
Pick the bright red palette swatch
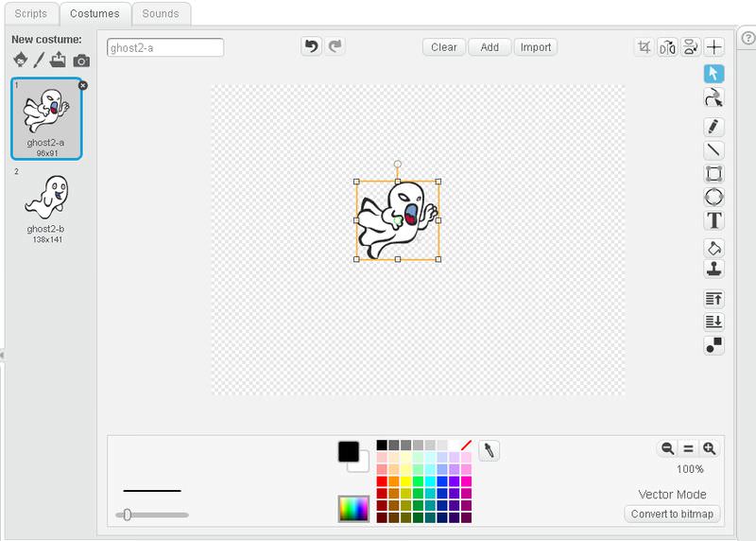(382, 481)
